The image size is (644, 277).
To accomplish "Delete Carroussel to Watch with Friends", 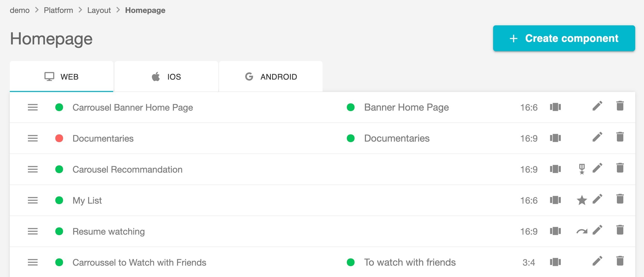I will click(620, 261).
